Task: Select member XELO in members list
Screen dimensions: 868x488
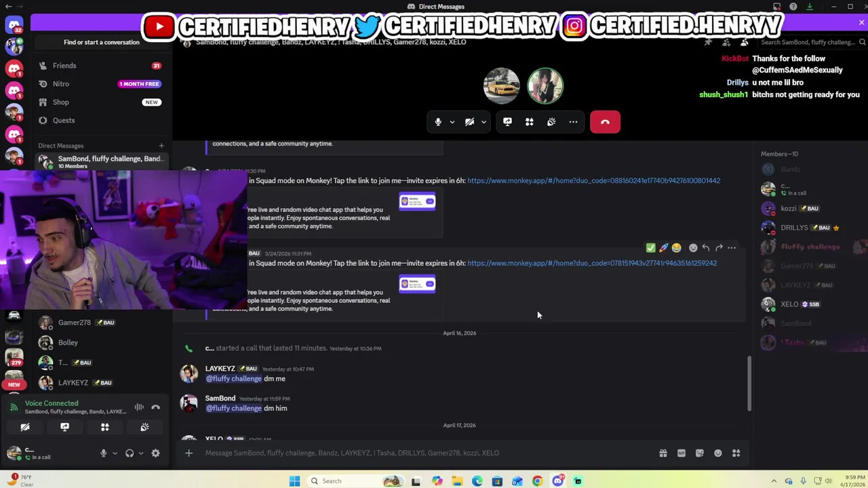Action: pos(811,304)
